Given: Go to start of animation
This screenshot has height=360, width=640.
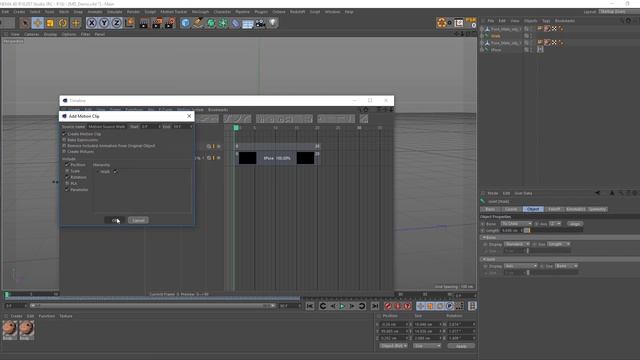Looking at the screenshot, I should pyautogui.click(x=310, y=306).
